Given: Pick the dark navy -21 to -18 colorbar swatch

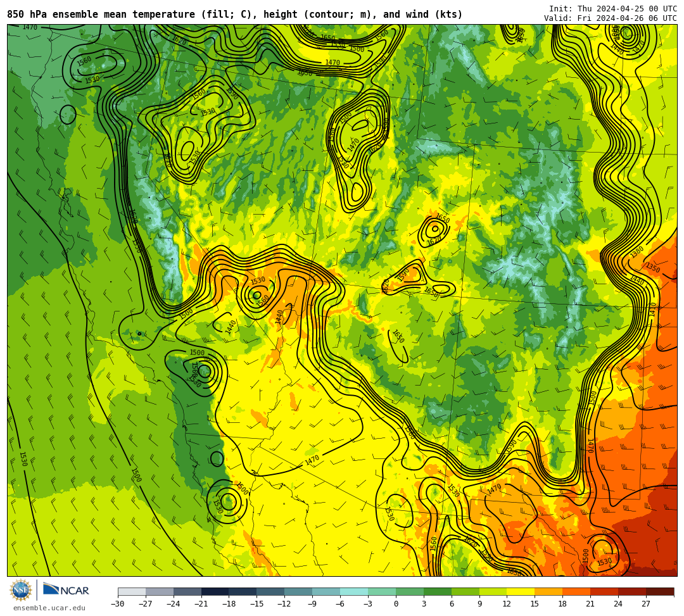Looking at the screenshot, I should click(x=215, y=591).
